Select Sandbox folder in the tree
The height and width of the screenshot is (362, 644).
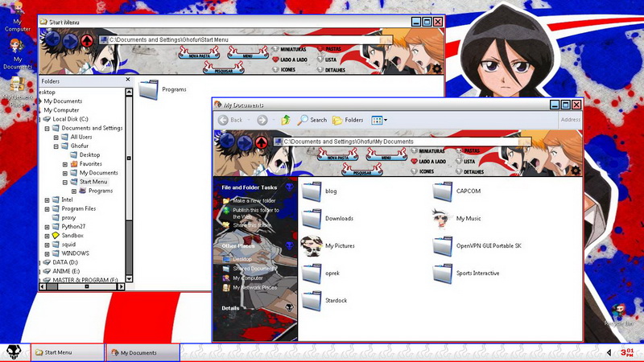pos(68,236)
